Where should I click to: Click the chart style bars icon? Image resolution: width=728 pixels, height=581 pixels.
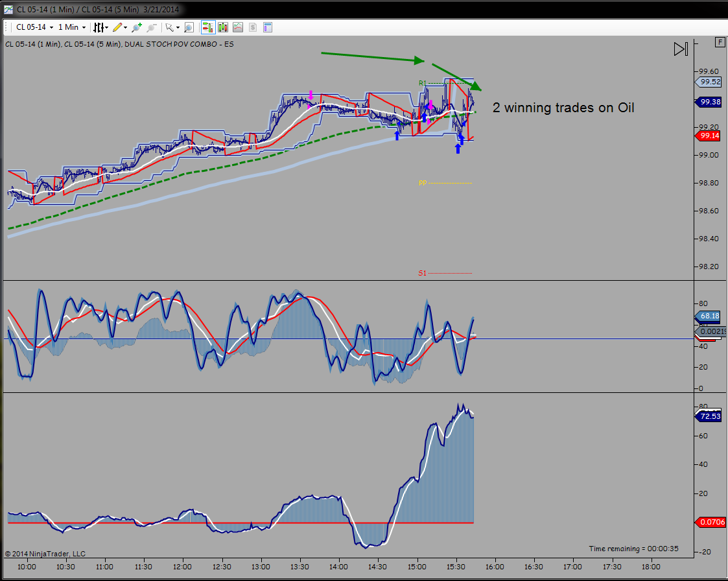(98, 27)
